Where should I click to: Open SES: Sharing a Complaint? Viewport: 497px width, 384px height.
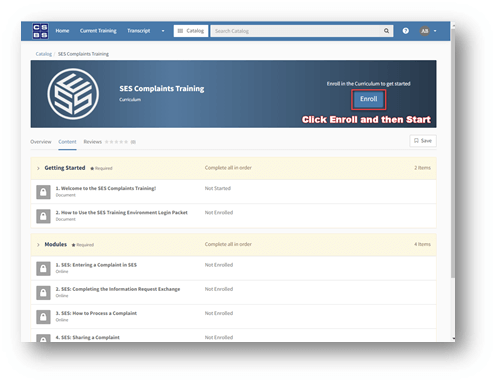click(x=87, y=337)
